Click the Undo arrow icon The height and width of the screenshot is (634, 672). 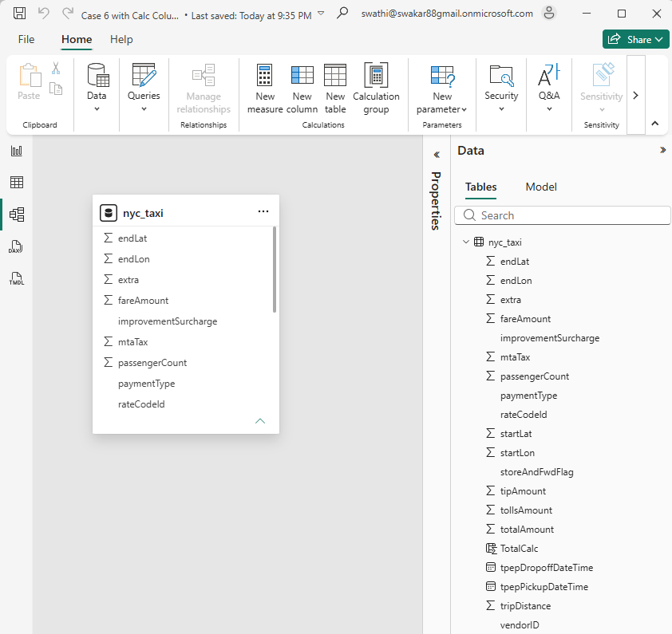[x=44, y=14]
